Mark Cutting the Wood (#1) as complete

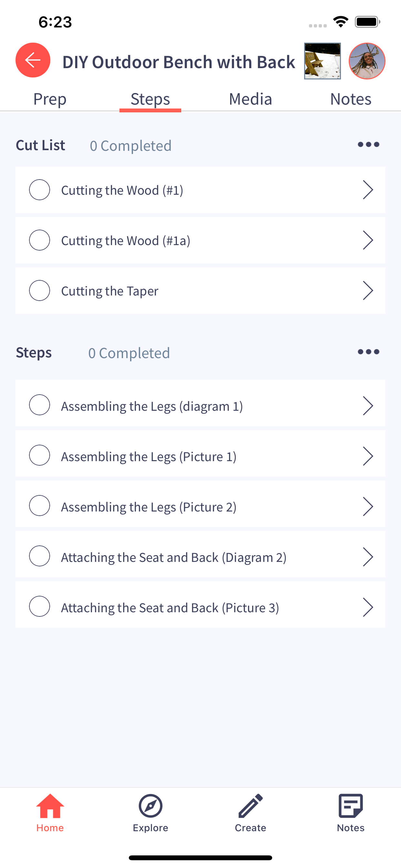40,190
